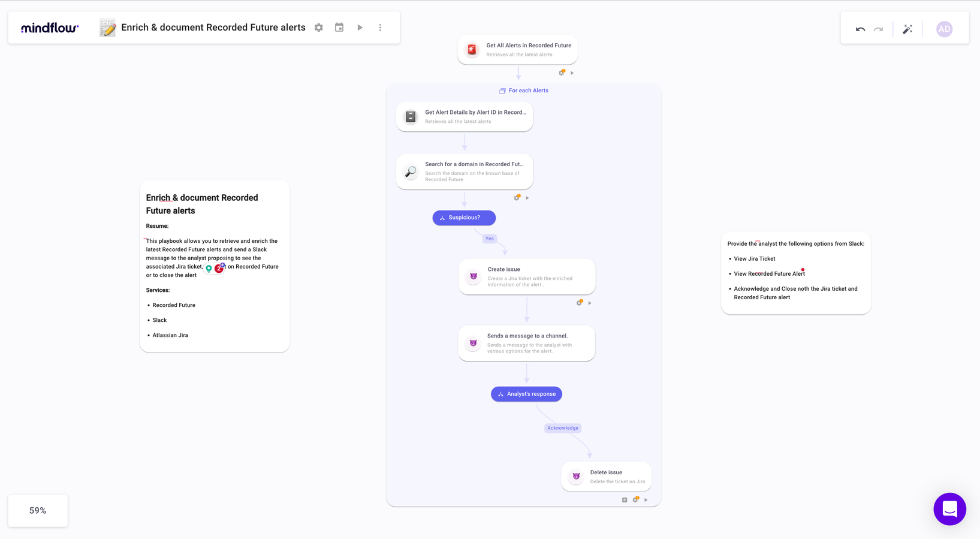The image size is (980, 539).
Task: Select the Create issue node
Action: pos(527,276)
